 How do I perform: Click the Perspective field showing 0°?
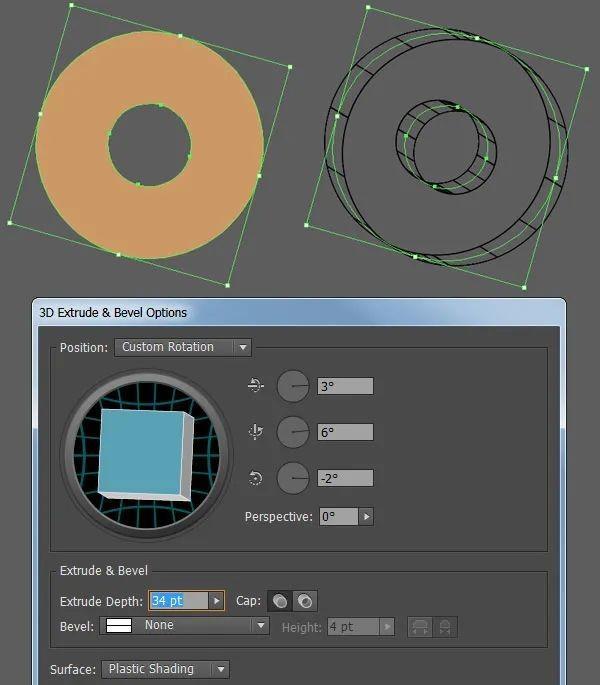click(x=339, y=516)
